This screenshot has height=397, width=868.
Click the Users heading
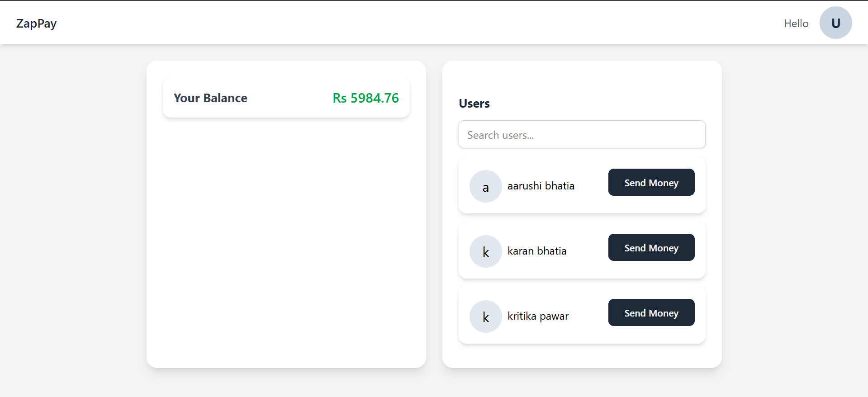tap(474, 104)
